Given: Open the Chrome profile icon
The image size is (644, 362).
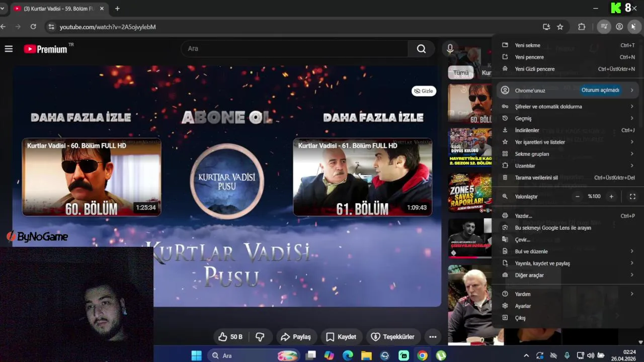Looking at the screenshot, I should (x=619, y=27).
